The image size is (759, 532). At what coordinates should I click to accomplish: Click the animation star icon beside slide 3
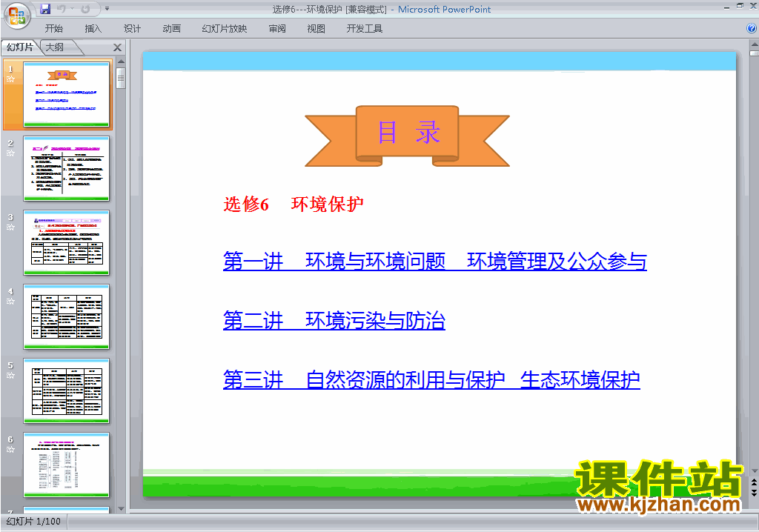(10, 227)
